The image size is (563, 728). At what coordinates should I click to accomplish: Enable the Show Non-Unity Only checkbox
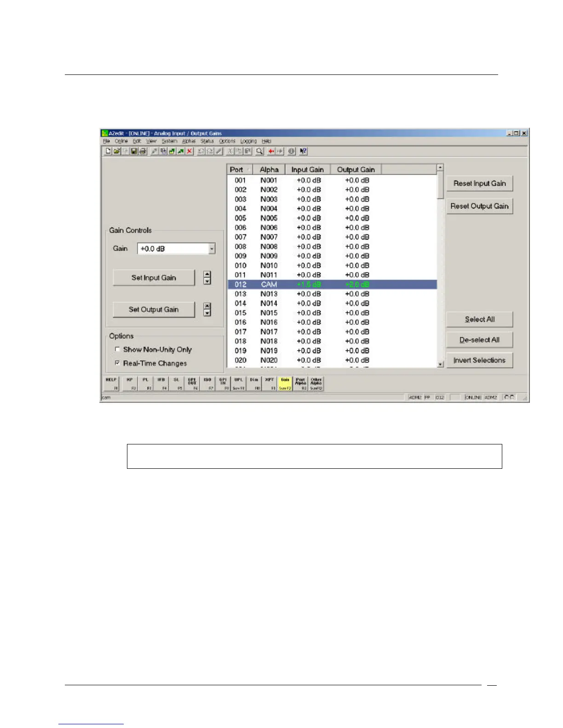(x=118, y=349)
